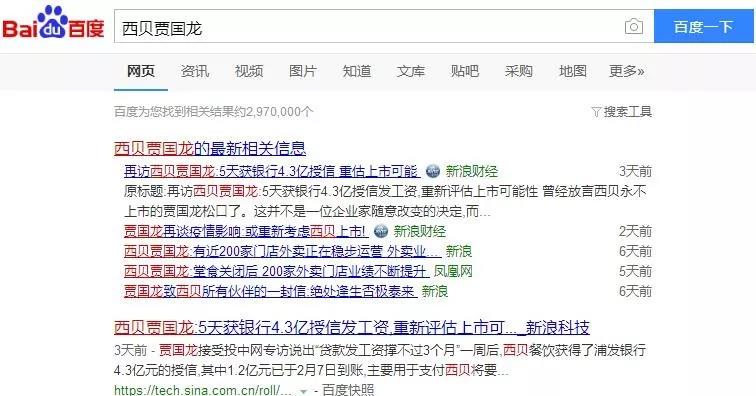The width and height of the screenshot is (756, 396).
Task: Open the 更多» more categories menu
Action: coord(626,71)
